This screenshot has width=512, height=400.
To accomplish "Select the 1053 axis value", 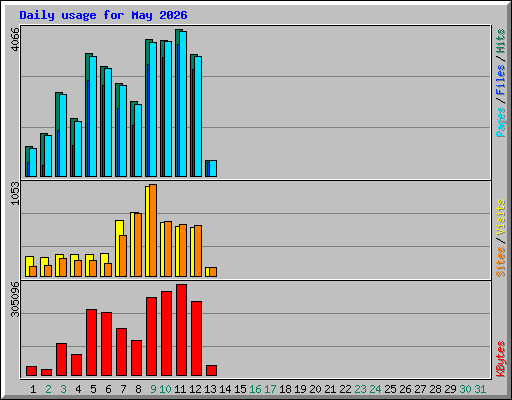I will pos(15,193).
